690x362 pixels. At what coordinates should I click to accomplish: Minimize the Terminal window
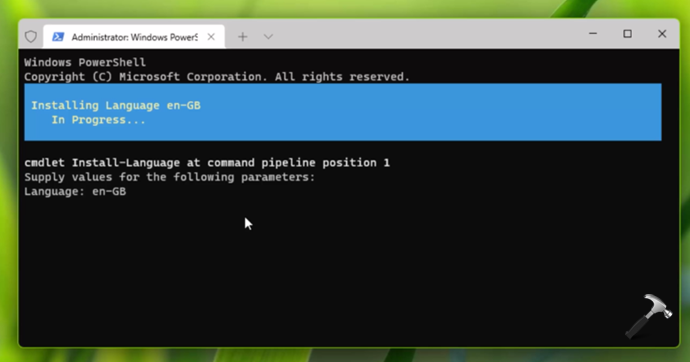click(x=593, y=33)
